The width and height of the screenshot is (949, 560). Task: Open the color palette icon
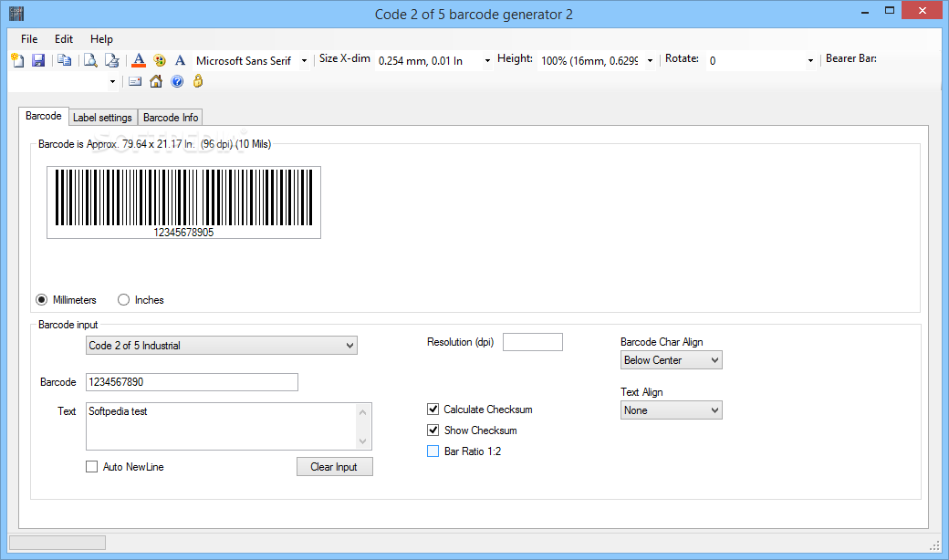click(159, 60)
